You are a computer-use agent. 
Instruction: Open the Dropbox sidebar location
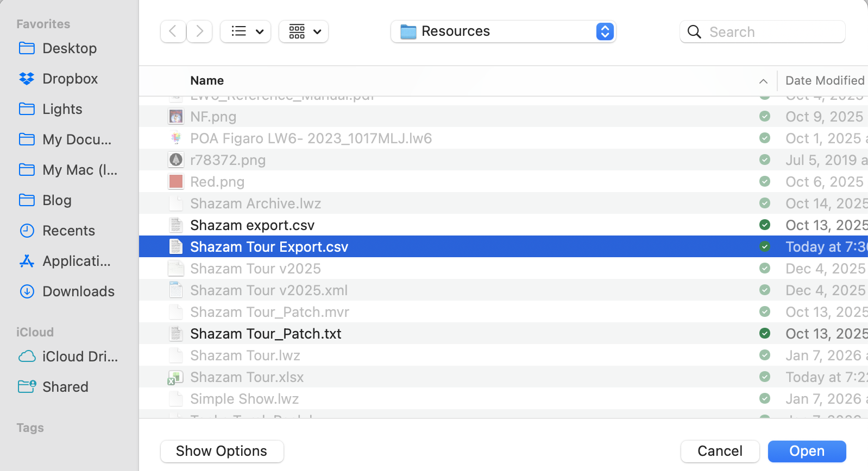70,79
